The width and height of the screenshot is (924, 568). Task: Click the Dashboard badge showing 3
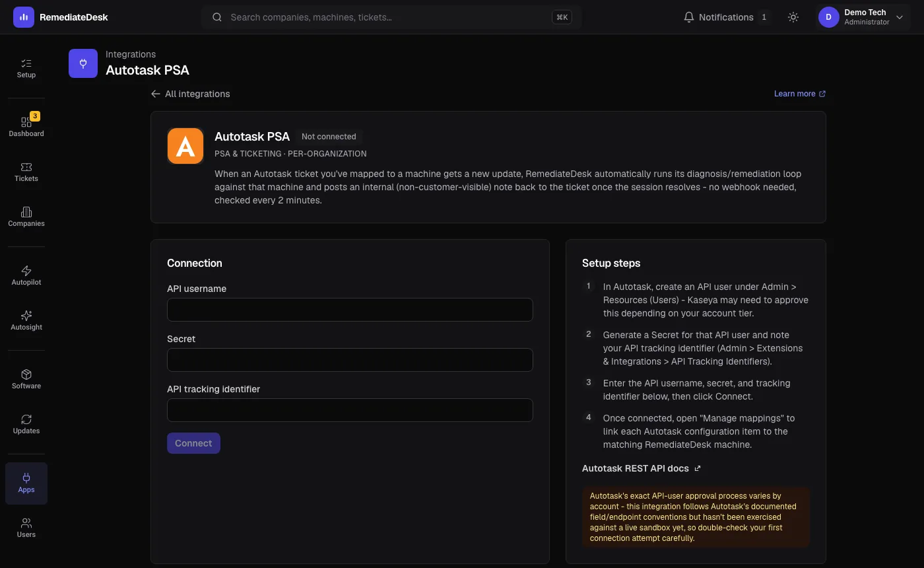coord(35,116)
